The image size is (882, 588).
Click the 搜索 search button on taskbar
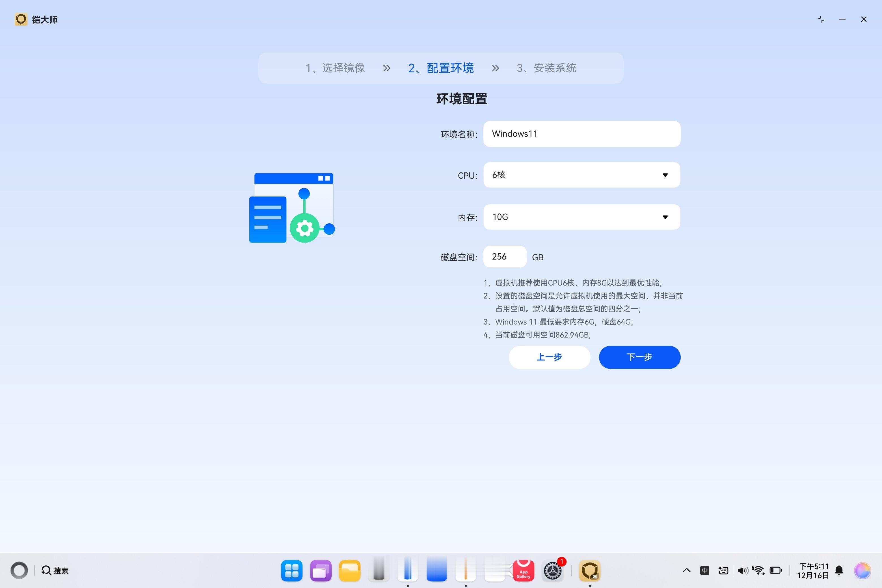55,570
